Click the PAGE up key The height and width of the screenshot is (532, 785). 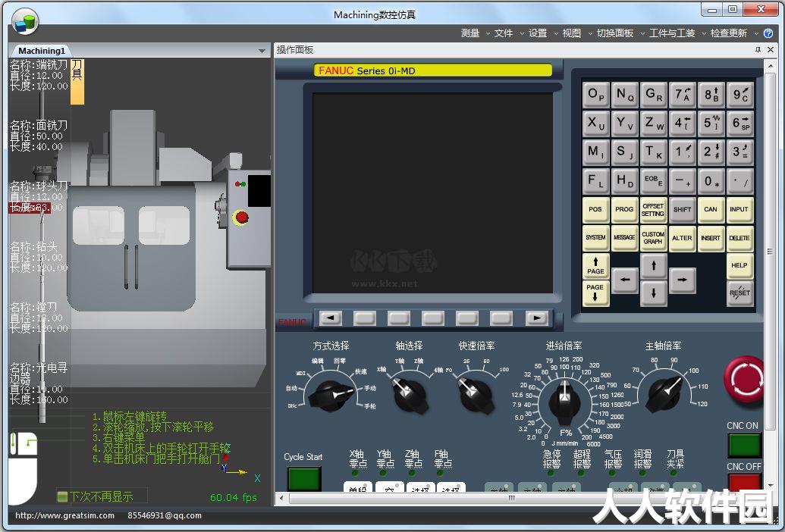pos(595,266)
